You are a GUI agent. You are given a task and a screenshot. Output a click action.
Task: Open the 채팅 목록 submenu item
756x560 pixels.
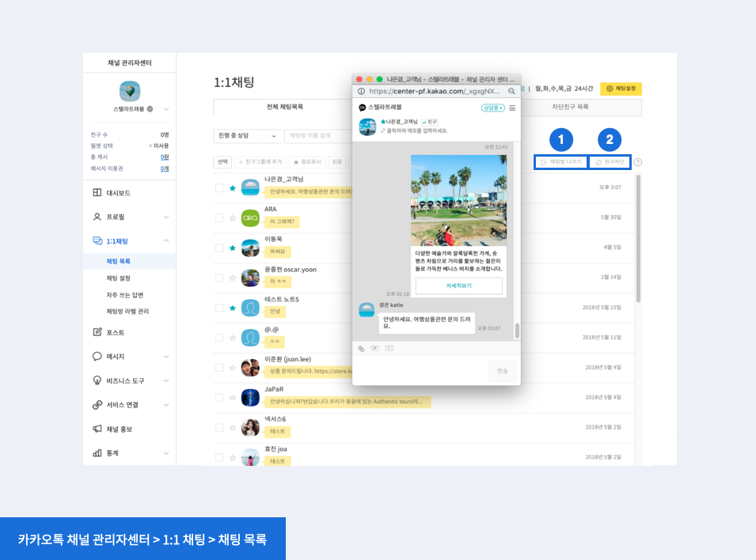(x=118, y=261)
